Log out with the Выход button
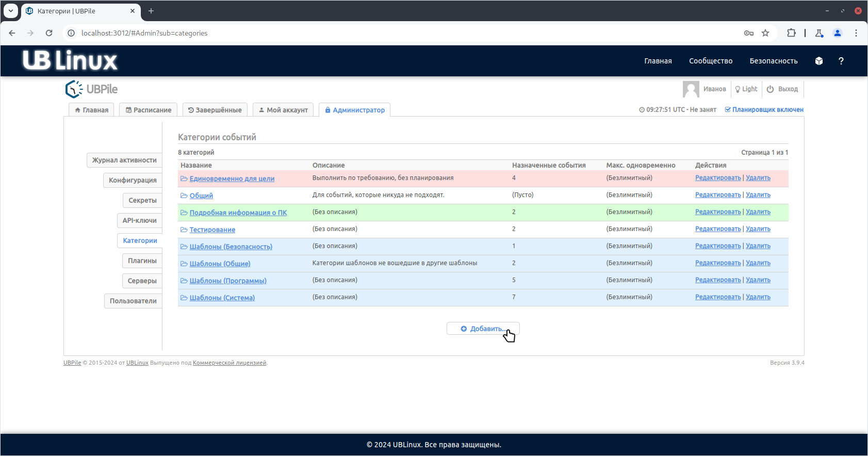The width and height of the screenshot is (868, 456). click(782, 89)
